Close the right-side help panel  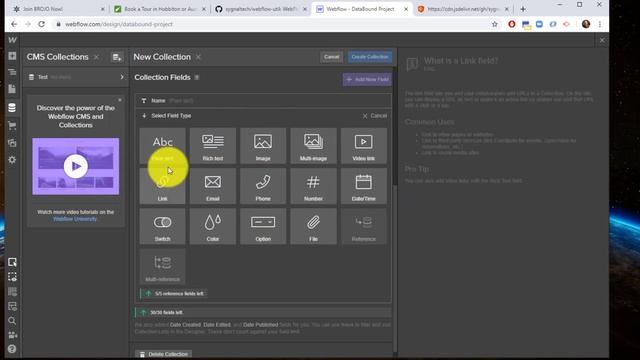pyautogui.click(x=602, y=40)
